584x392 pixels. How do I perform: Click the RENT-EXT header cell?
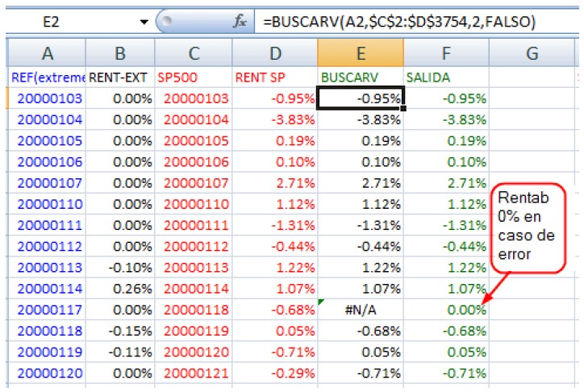(x=120, y=77)
